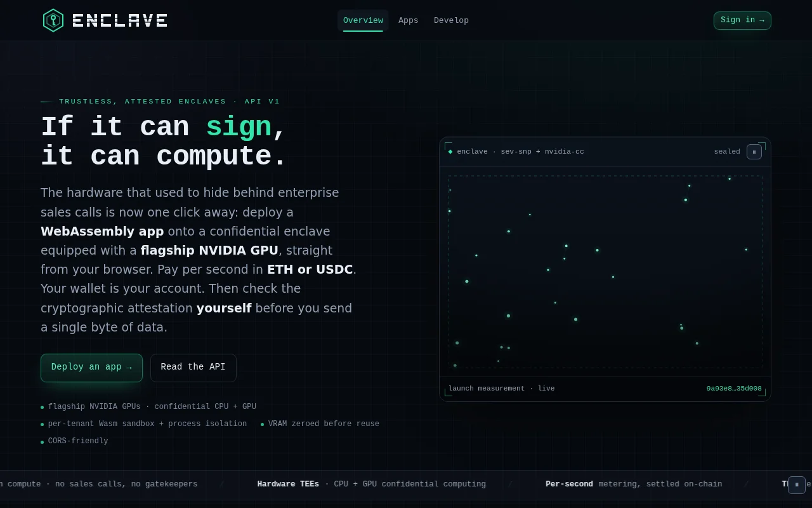The image size is (812, 508).
Task: Click 'Per-second metering, settled on-chain' ticker item
Action: coord(634,485)
